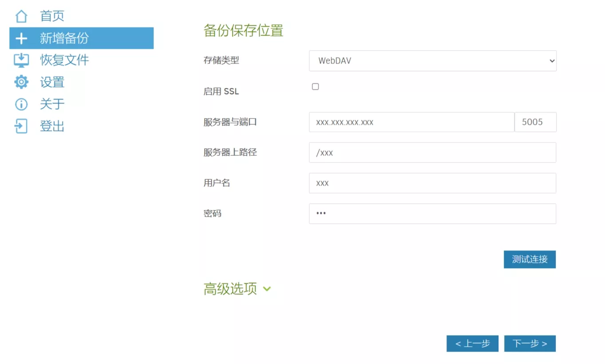The image size is (605, 364).
Task: Click the 密码 password field
Action: (432, 214)
